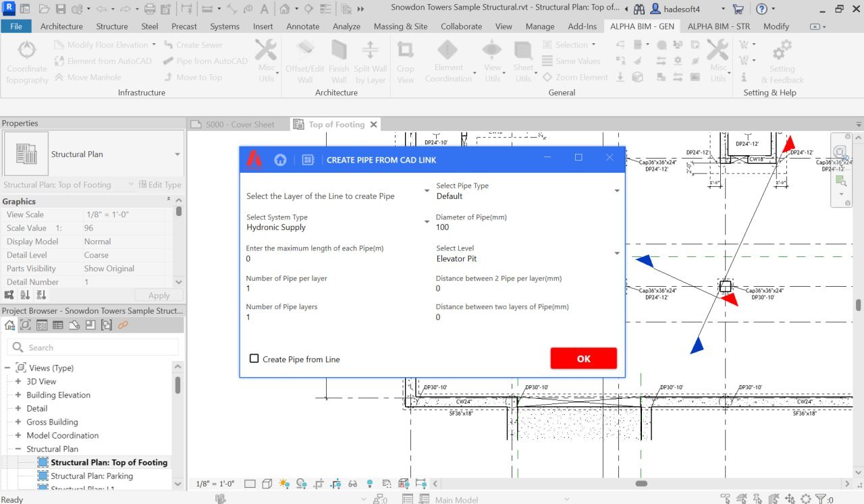This screenshot has width=864, height=504.
Task: Open the layer of the line selection dropdown
Action: (427, 191)
